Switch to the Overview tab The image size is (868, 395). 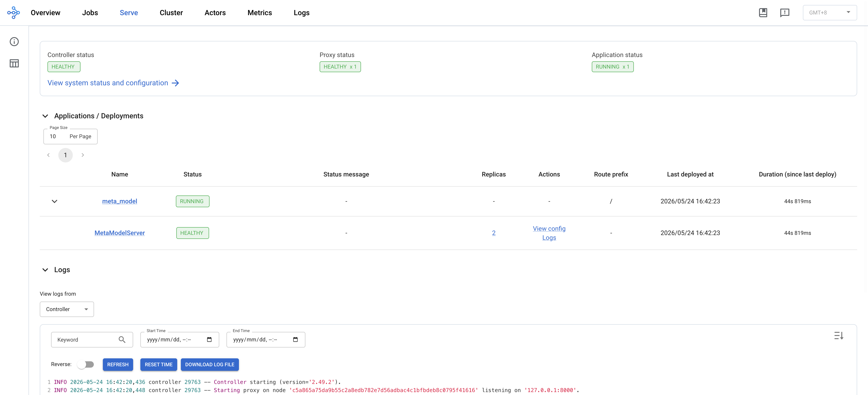tap(45, 13)
